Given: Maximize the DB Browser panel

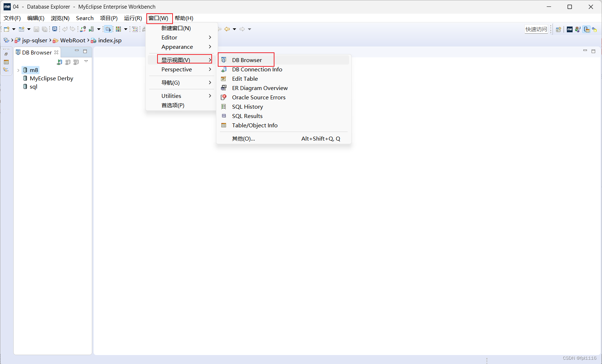Looking at the screenshot, I should coord(85,51).
